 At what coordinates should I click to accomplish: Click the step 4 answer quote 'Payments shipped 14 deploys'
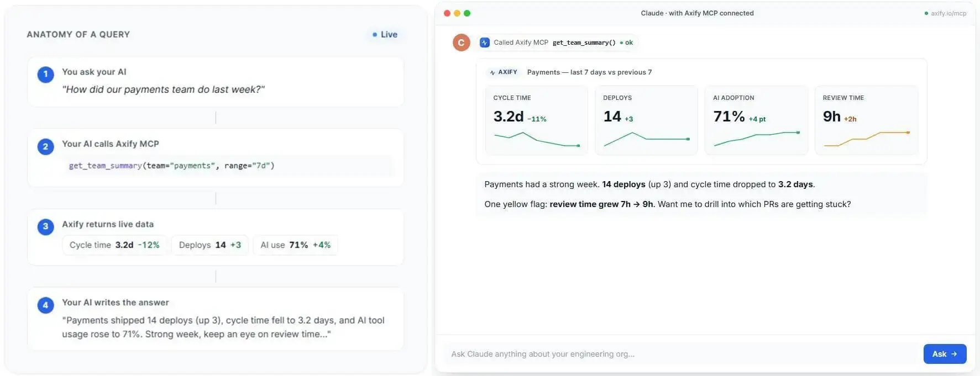tap(223, 327)
